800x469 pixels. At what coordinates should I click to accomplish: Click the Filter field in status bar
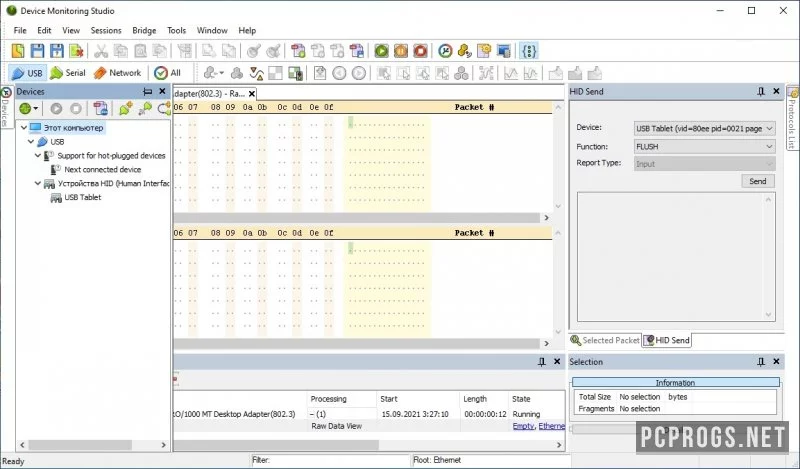pyautogui.click(x=331, y=460)
